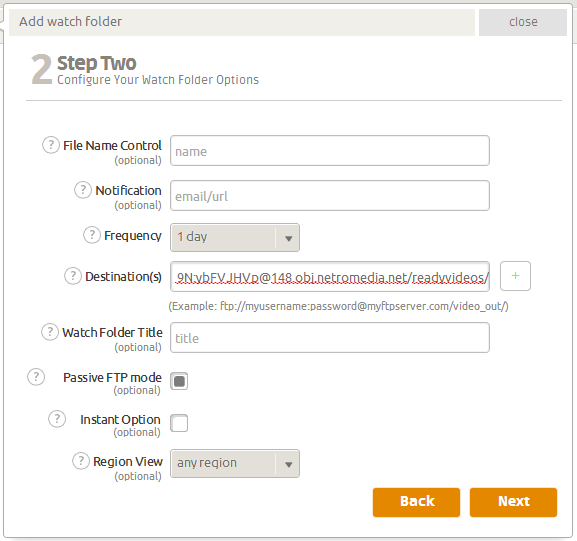The height and width of the screenshot is (541, 577).
Task: Click Passive FTP mode help icon
Action: click(x=36, y=377)
